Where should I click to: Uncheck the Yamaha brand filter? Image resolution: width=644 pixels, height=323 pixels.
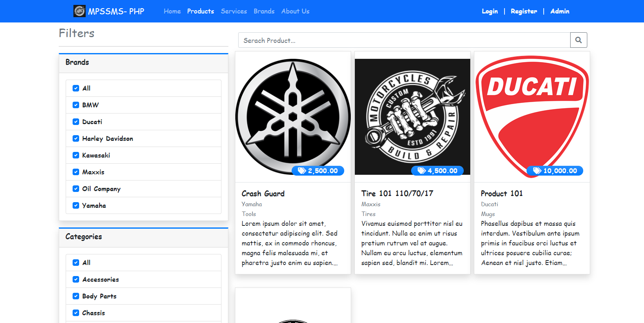pos(76,205)
